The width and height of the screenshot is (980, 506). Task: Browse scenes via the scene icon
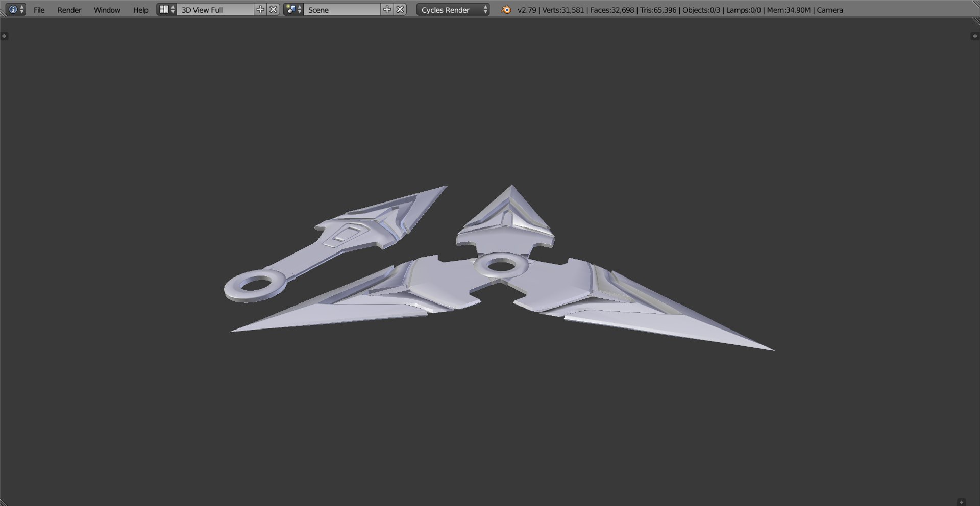[293, 9]
